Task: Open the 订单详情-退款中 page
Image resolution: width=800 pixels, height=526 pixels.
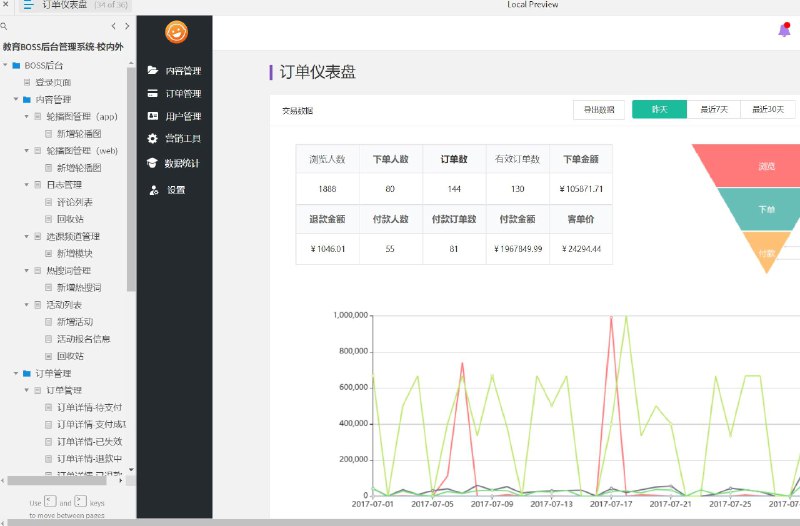Action: pos(90,459)
